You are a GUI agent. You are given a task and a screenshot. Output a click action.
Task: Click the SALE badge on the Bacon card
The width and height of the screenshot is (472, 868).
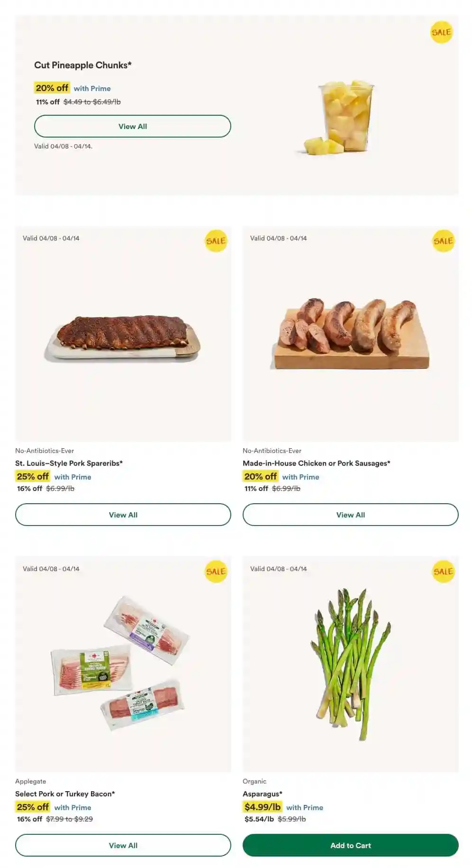coord(216,572)
